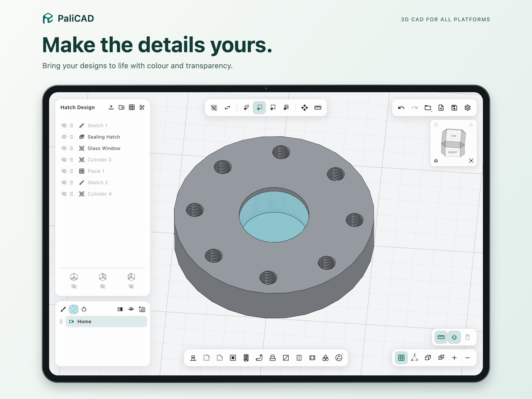Click the deselect all selection icon
Viewport: 532px width, 399px height.
tap(214, 107)
